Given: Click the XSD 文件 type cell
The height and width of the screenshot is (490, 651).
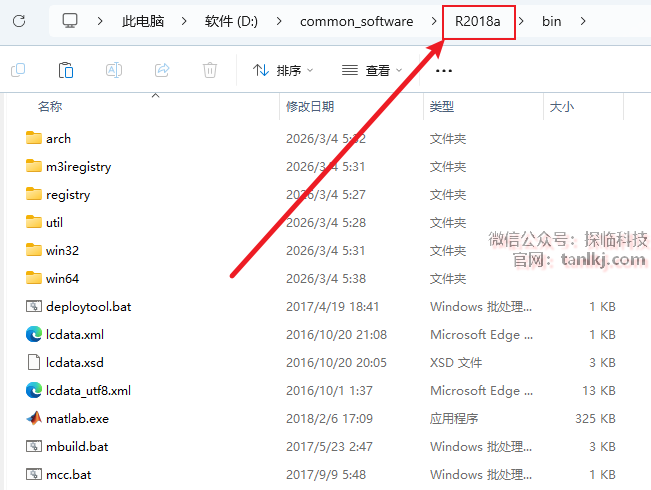Looking at the screenshot, I should [x=456, y=363].
